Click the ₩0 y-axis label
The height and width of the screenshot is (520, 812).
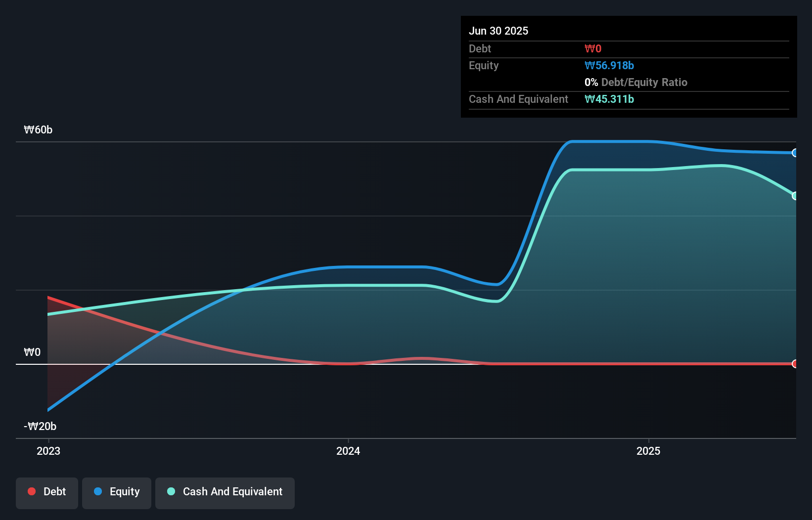(x=32, y=352)
